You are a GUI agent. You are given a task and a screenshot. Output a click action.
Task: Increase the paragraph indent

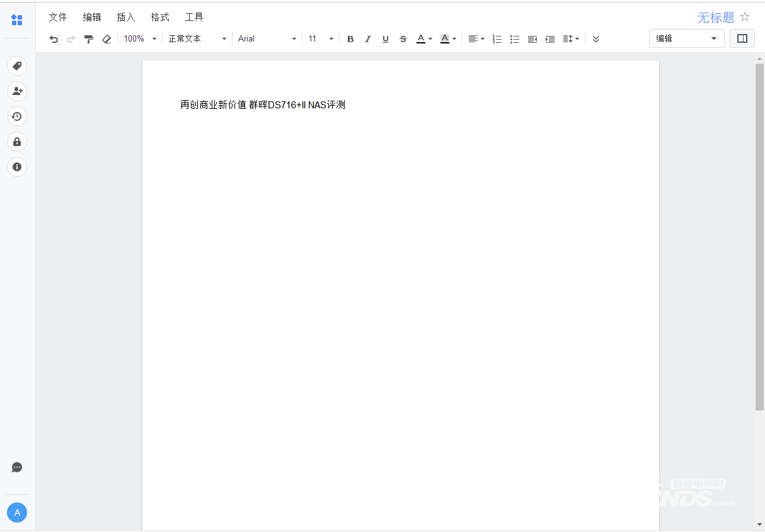(550, 39)
